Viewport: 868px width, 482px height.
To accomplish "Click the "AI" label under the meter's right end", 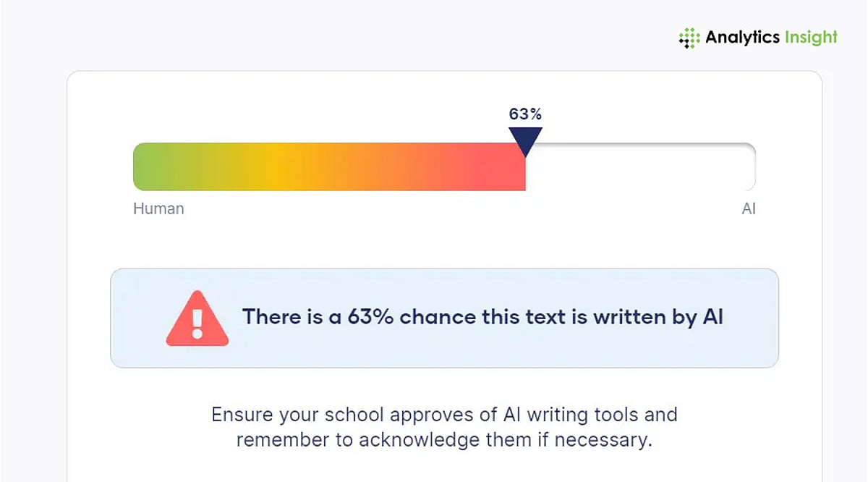I will tap(749, 208).
